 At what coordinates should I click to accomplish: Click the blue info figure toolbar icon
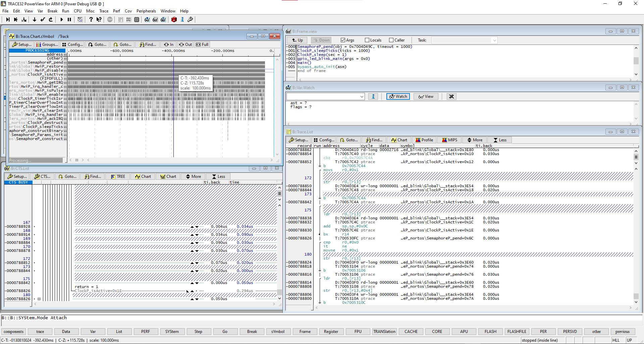(182, 19)
